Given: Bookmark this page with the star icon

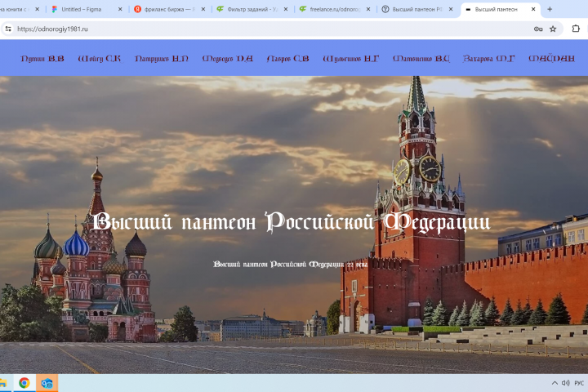Looking at the screenshot, I should (553, 29).
